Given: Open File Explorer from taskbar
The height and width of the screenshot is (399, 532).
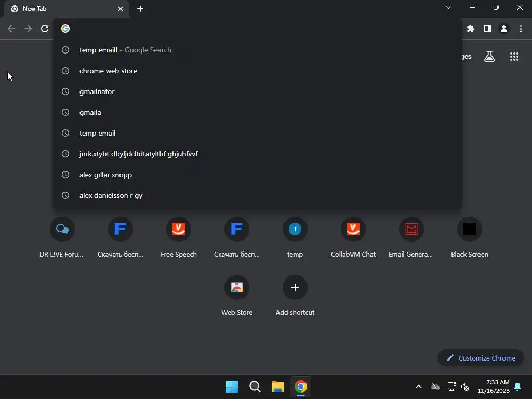Looking at the screenshot, I should pyautogui.click(x=278, y=387).
